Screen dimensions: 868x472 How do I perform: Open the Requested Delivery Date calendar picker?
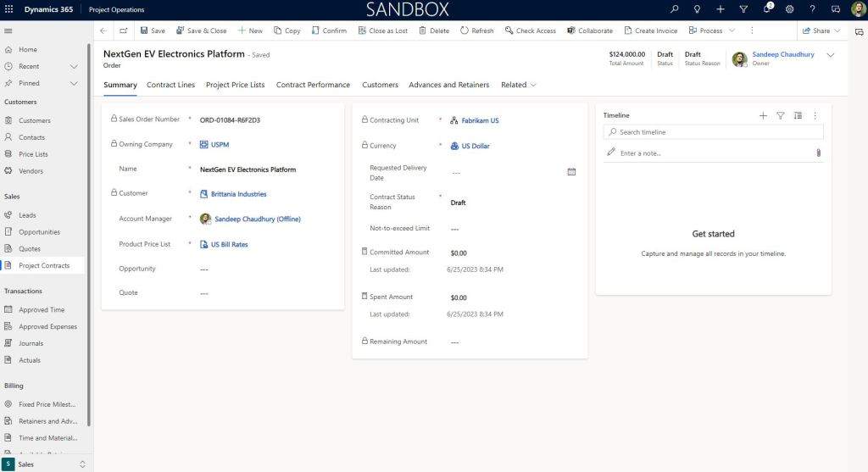(571, 172)
